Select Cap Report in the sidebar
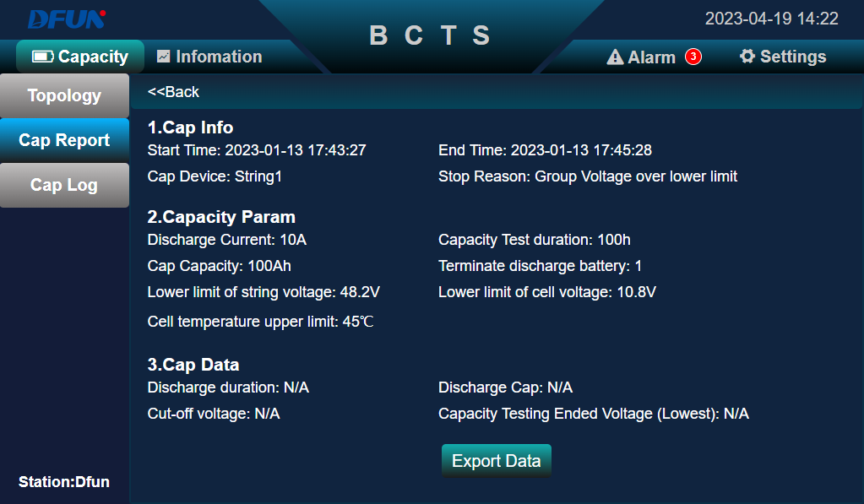Image resolution: width=864 pixels, height=504 pixels. (64, 139)
